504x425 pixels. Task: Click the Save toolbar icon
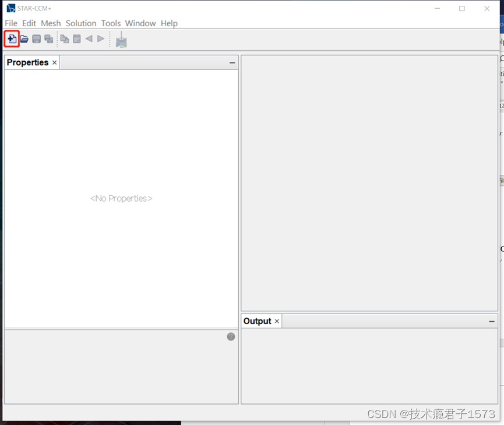36,39
